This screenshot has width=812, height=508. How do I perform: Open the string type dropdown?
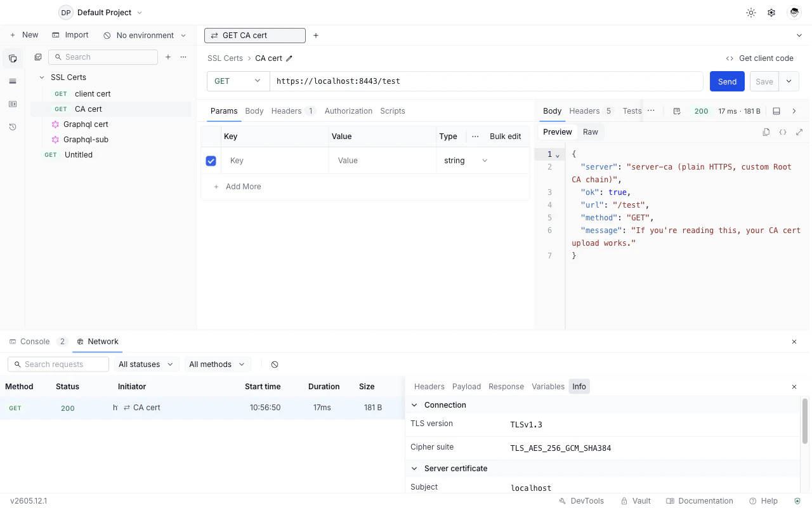(466, 161)
